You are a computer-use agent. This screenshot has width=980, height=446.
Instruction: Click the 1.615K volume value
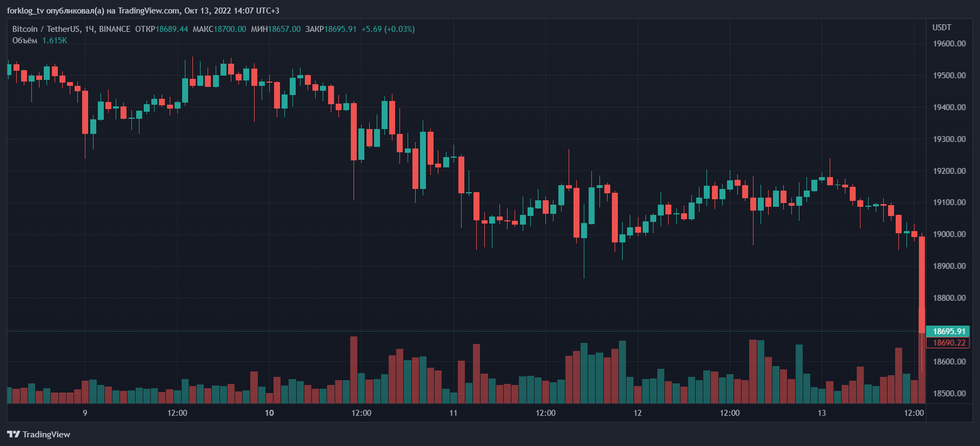coord(55,40)
